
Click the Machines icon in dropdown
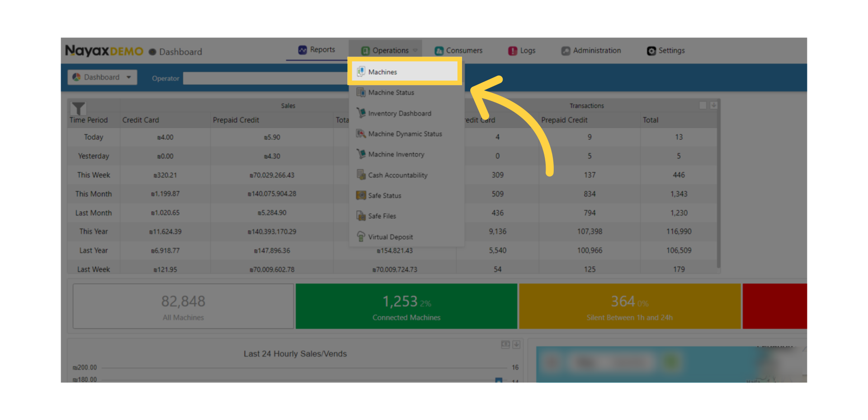coord(361,71)
